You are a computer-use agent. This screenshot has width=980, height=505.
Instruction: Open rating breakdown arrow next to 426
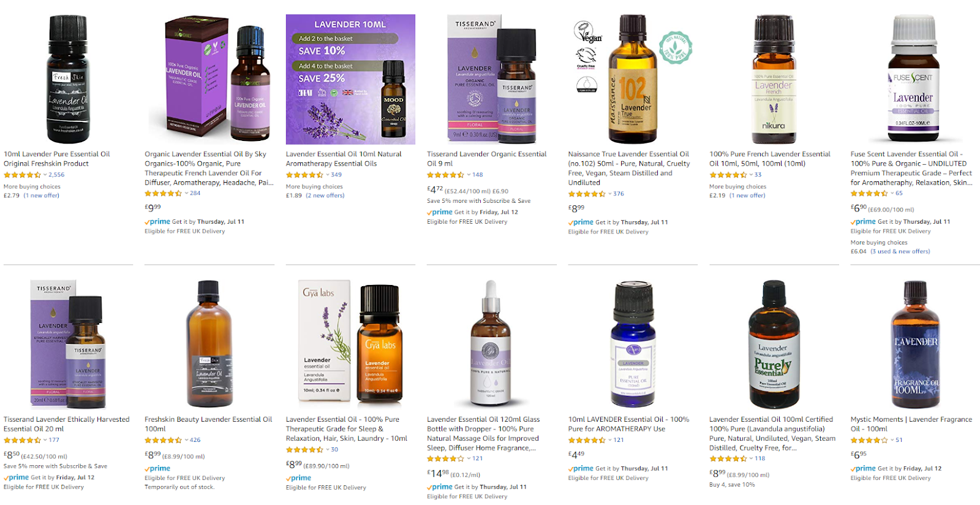point(186,440)
